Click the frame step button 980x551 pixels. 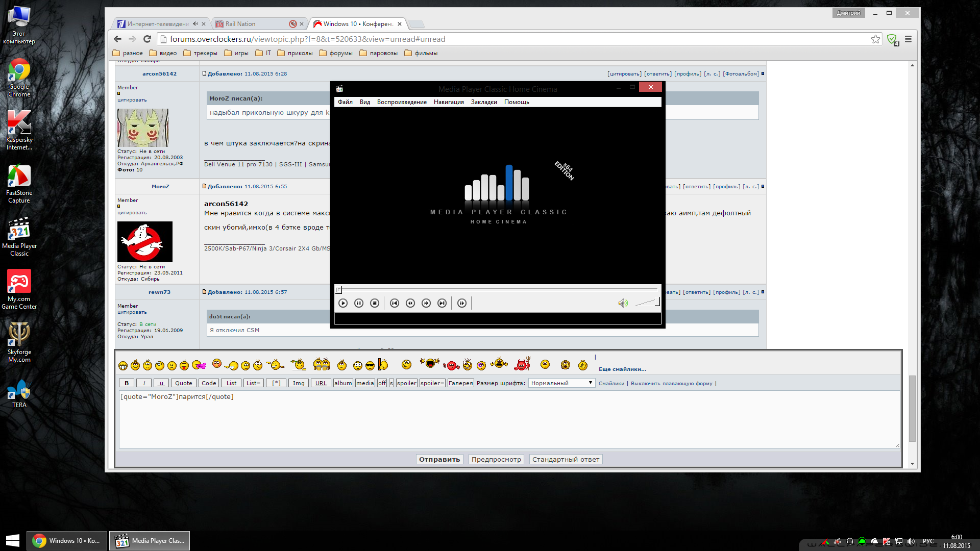(x=462, y=303)
